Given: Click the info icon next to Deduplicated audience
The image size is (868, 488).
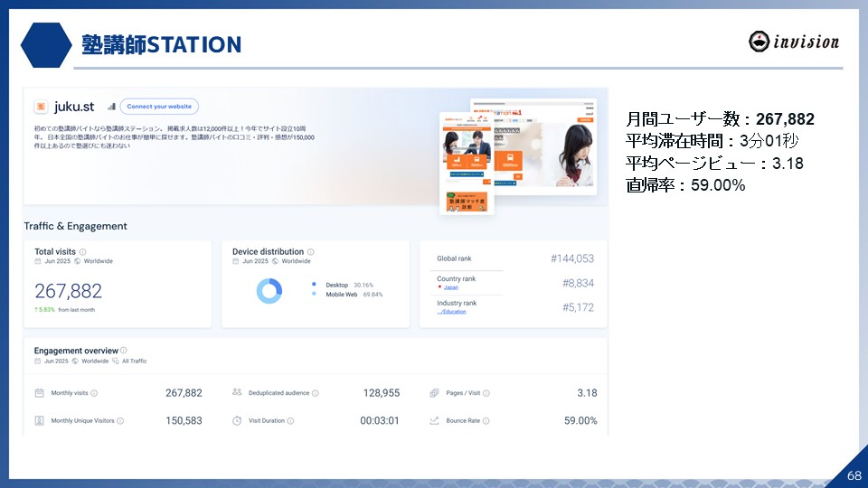Looking at the screenshot, I should (315, 393).
